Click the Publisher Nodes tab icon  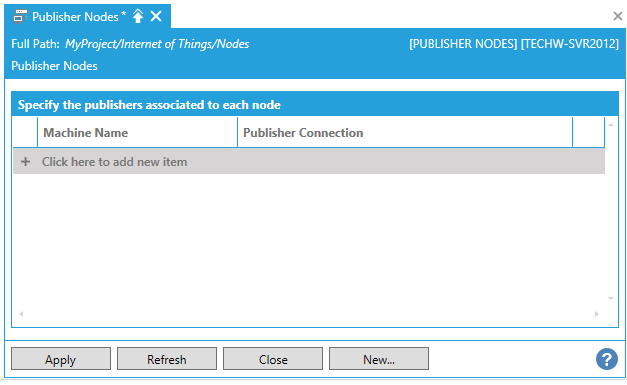click(20, 16)
